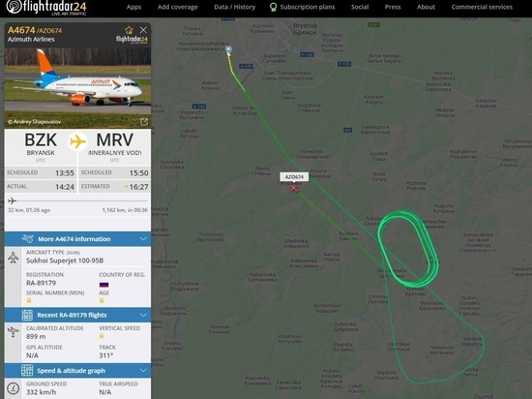Click the AZO674 map label
532x399 pixels.
[x=294, y=177]
